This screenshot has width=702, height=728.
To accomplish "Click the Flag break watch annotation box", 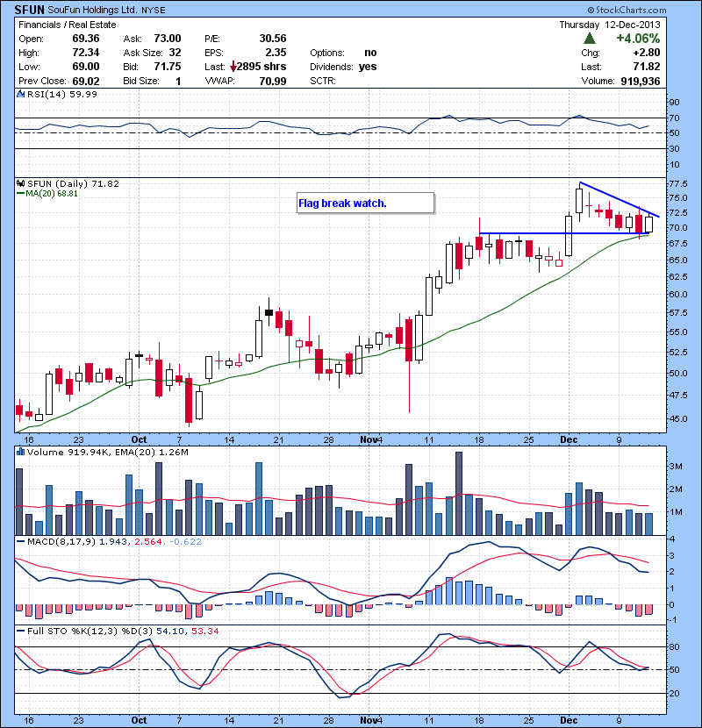I will 366,203.
